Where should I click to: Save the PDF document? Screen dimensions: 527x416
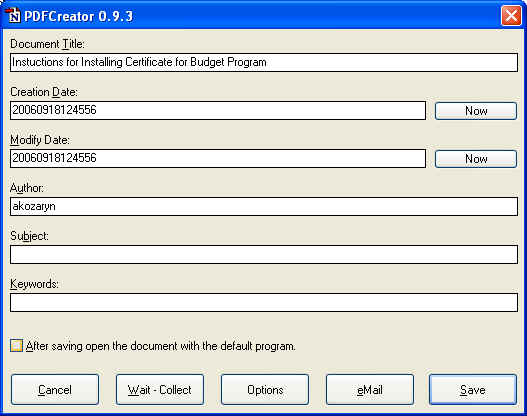pos(473,390)
